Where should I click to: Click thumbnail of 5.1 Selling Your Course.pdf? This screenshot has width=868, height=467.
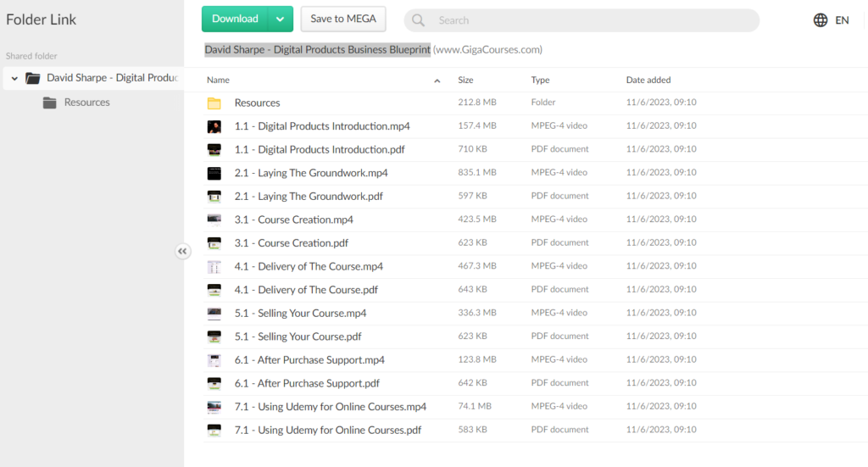(x=214, y=336)
